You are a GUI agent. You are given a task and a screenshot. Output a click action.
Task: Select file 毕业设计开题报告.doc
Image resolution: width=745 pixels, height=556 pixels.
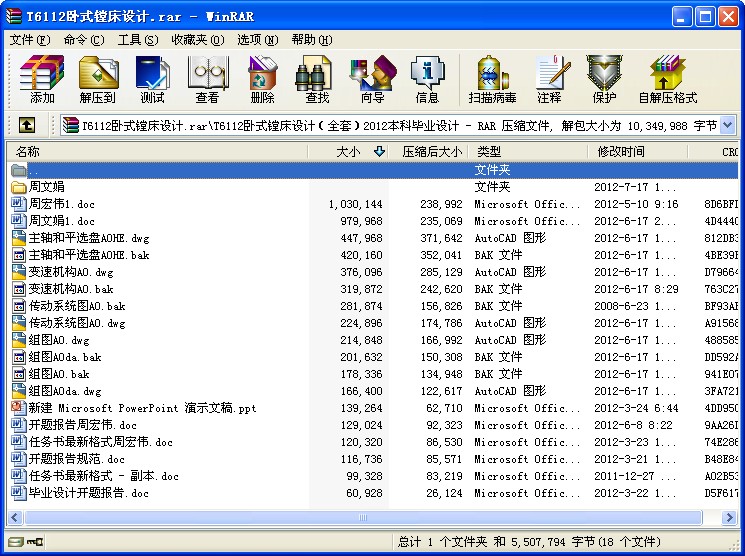pos(89,493)
